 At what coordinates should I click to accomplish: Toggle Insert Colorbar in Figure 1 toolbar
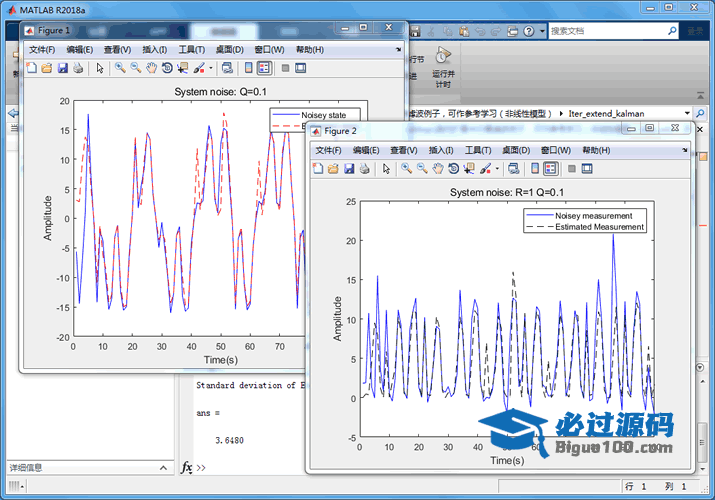247,68
